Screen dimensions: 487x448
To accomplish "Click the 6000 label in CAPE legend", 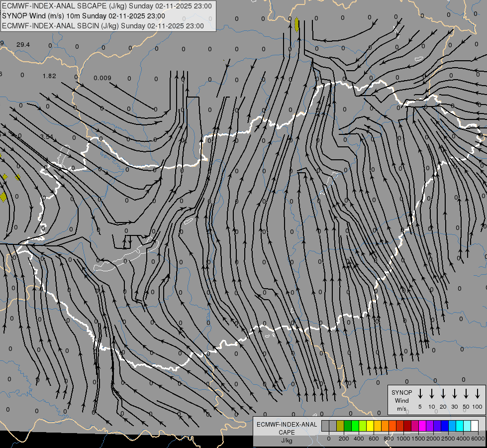I will [478, 439].
